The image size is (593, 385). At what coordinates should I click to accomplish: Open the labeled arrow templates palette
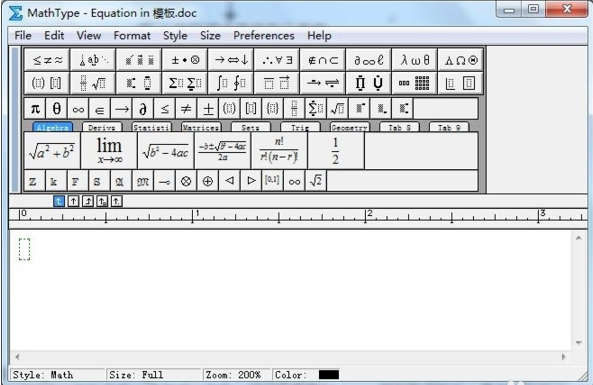pyautogui.click(x=323, y=83)
